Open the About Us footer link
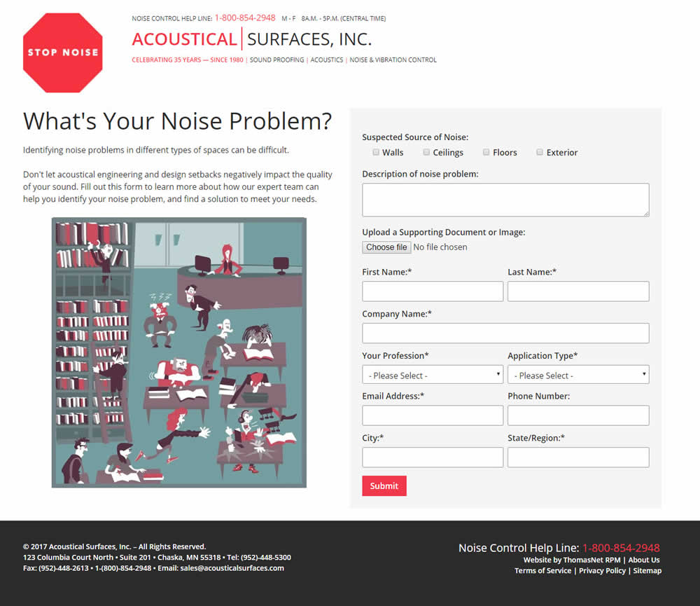This screenshot has width=700, height=606. (x=644, y=560)
